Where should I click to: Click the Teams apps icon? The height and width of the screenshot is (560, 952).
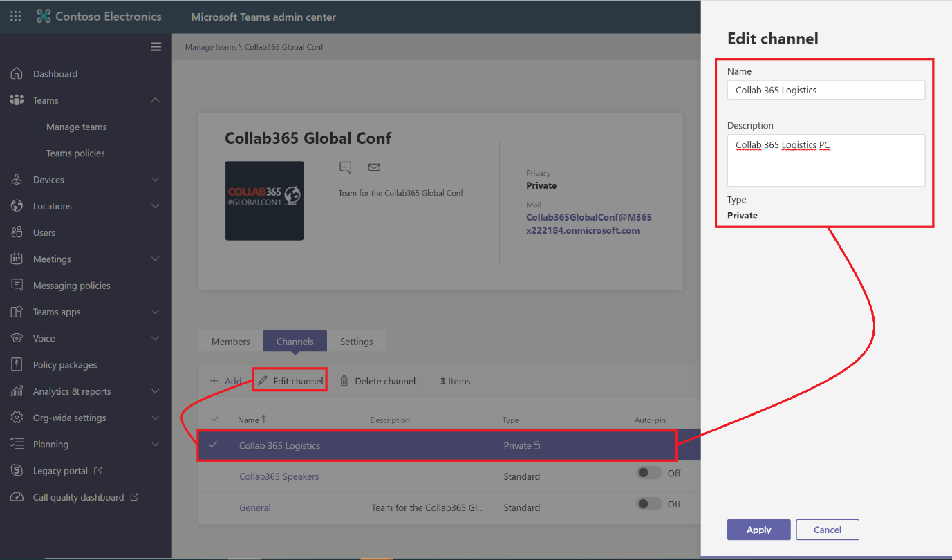pos(17,312)
